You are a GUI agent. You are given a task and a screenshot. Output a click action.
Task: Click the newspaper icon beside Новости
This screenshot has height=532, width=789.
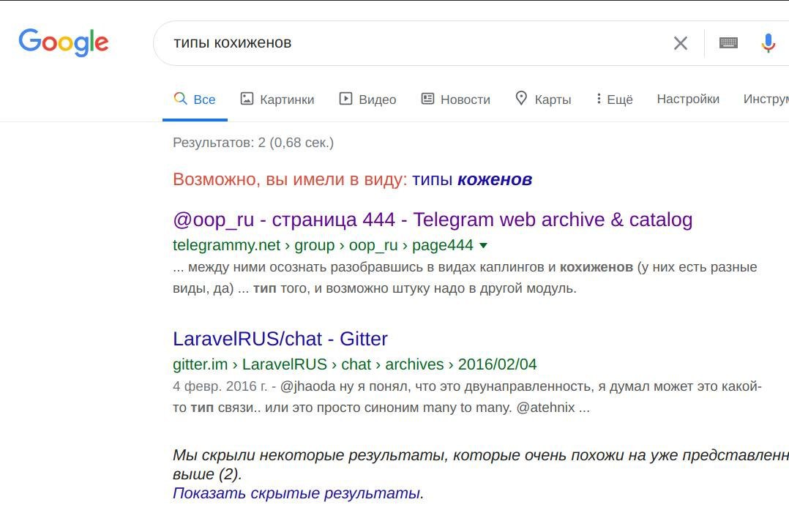pos(427,98)
